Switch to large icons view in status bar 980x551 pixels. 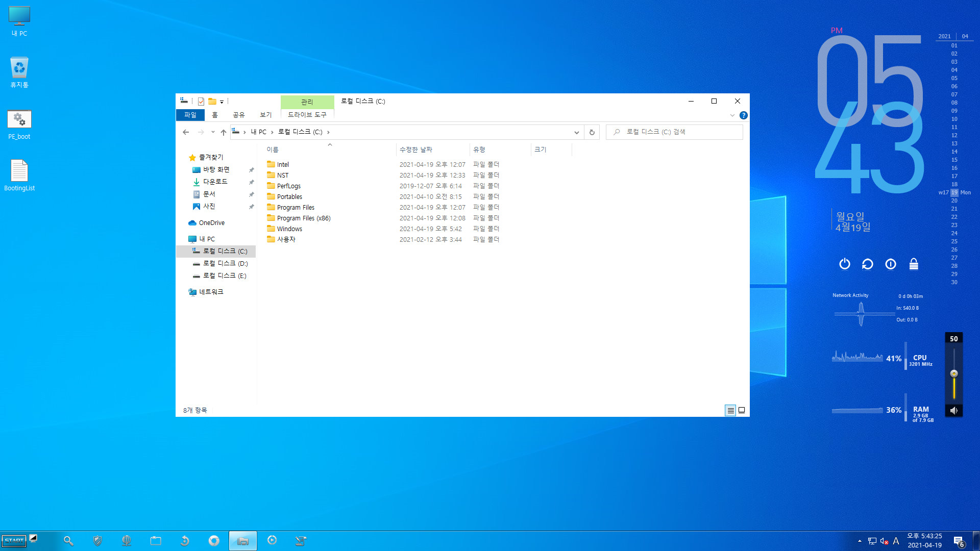pyautogui.click(x=742, y=410)
